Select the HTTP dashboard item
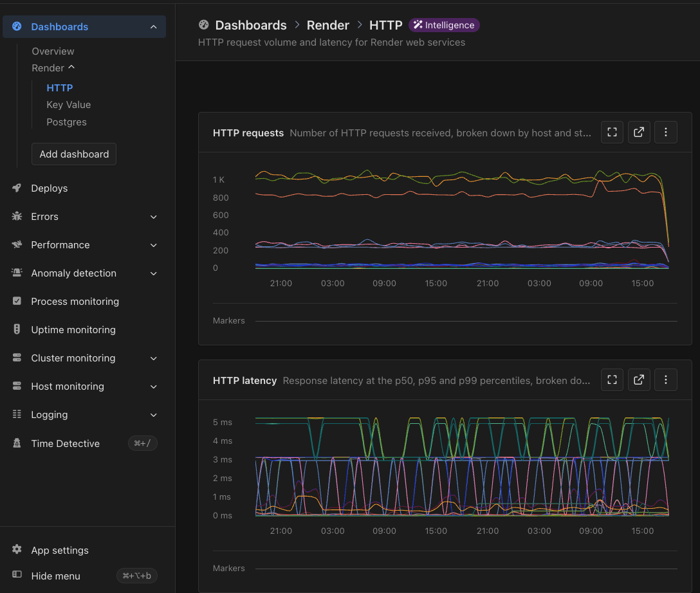The width and height of the screenshot is (700, 593). point(59,88)
